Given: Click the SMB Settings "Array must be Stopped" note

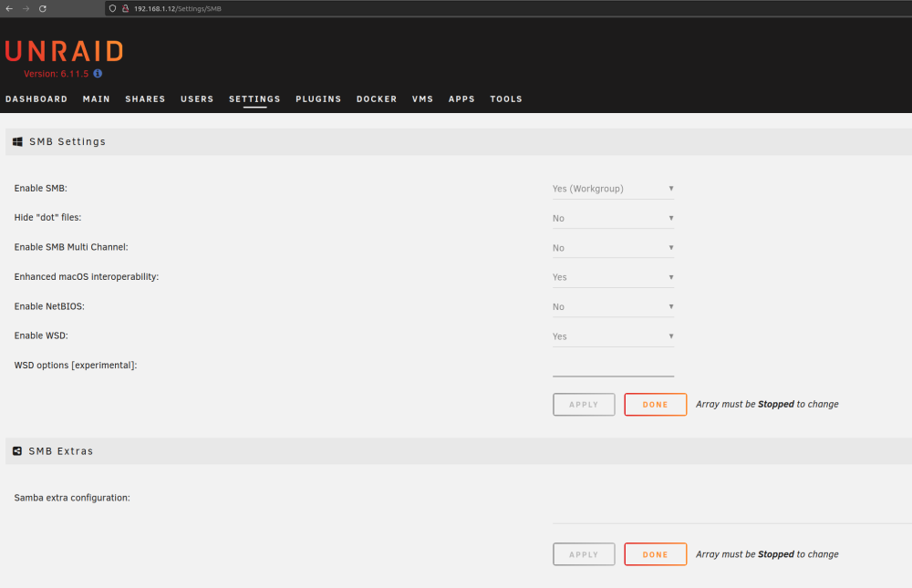Looking at the screenshot, I should (767, 404).
